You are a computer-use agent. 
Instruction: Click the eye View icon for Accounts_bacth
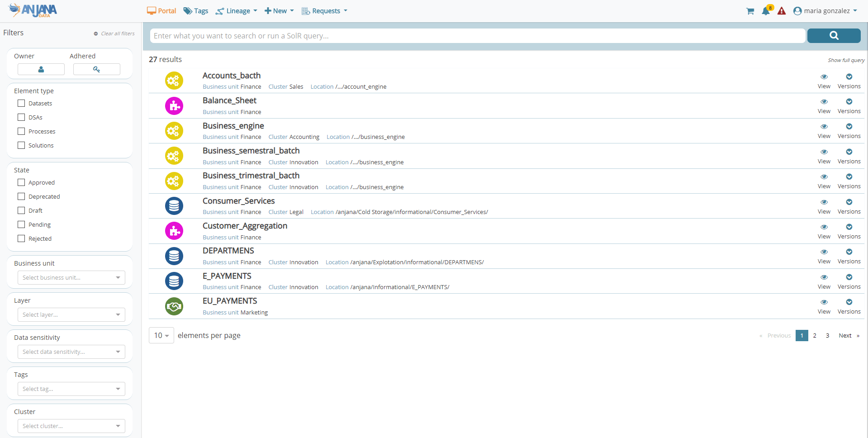pyautogui.click(x=824, y=77)
